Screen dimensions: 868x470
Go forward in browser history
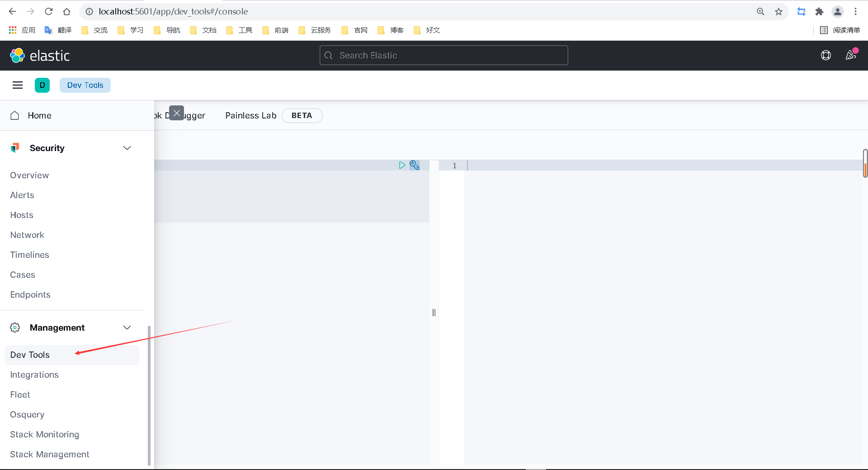tap(31, 11)
